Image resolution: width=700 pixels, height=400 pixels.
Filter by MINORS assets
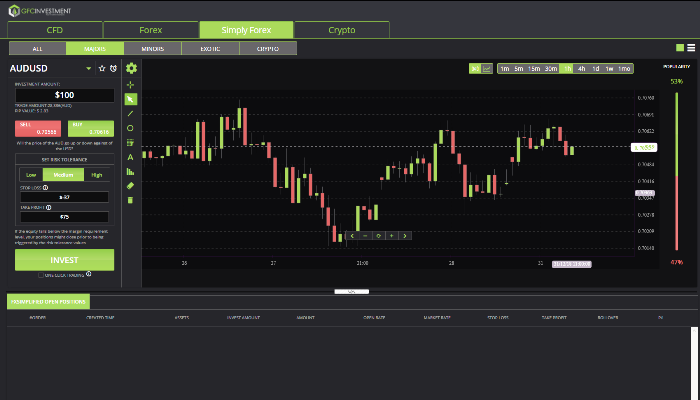tap(153, 48)
